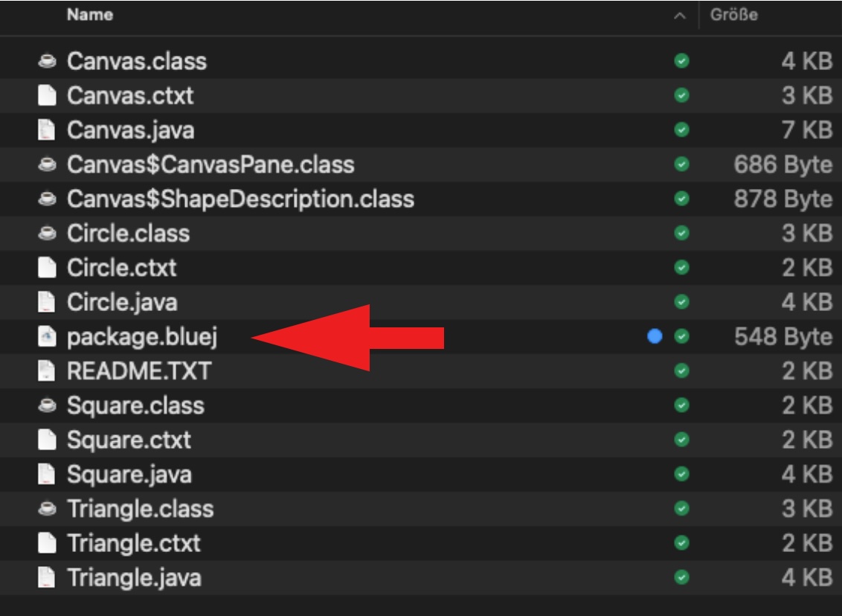Select the Canvas$CanvasPane.class file row
842x616 pixels.
(x=210, y=164)
